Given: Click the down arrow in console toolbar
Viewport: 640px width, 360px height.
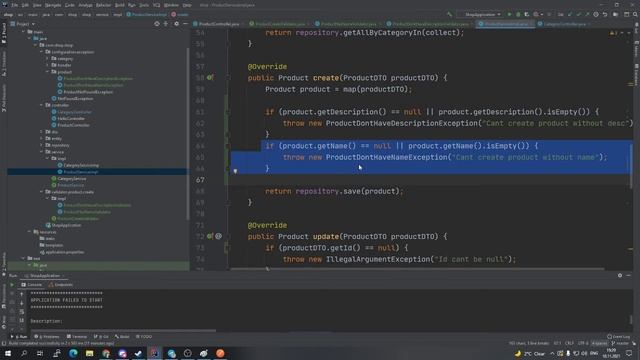Looking at the screenshot, I should pyautogui.click(x=22, y=303).
